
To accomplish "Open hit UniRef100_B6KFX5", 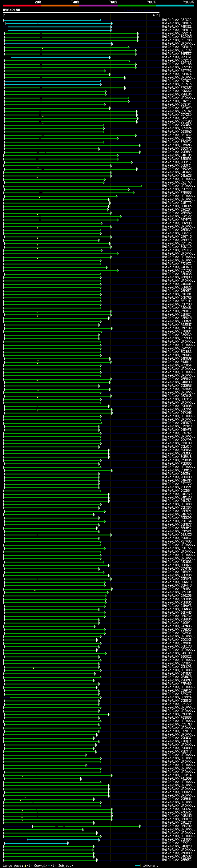I will click(177, 206).
